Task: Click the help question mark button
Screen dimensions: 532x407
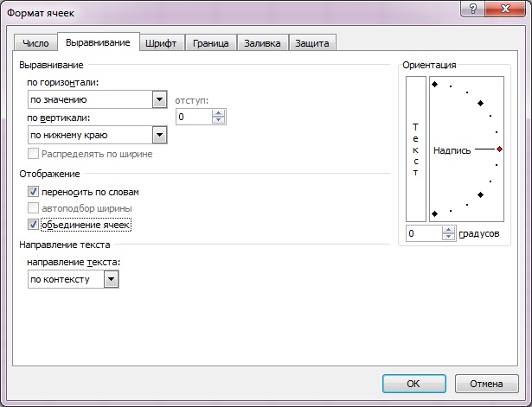Action: 472,9
